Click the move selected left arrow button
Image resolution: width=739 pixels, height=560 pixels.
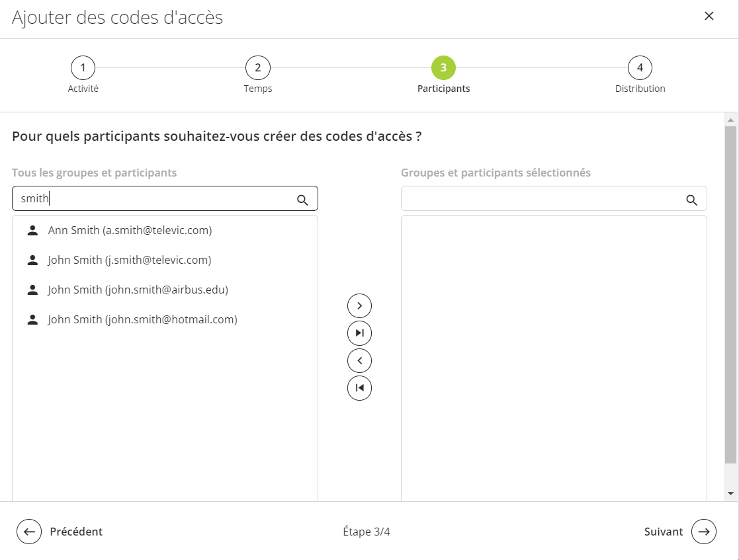[360, 361]
